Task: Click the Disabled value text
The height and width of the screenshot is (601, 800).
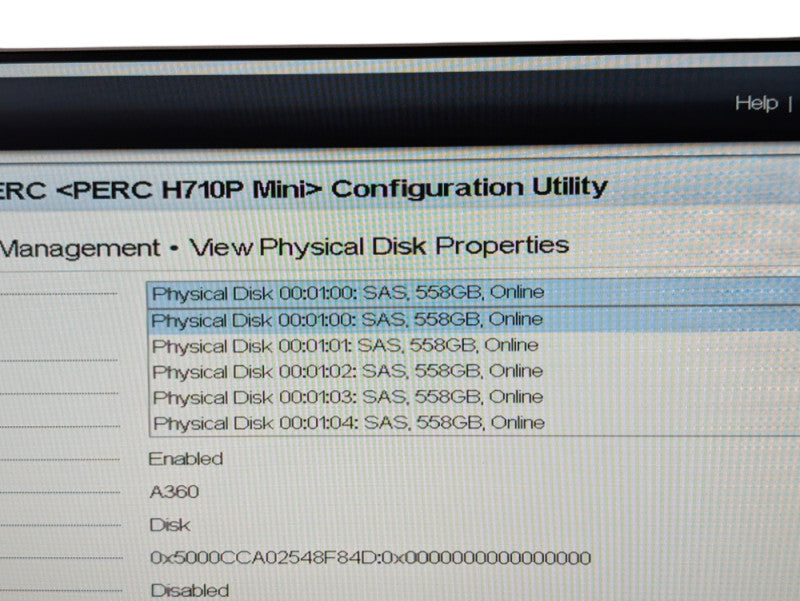Action: point(190,590)
